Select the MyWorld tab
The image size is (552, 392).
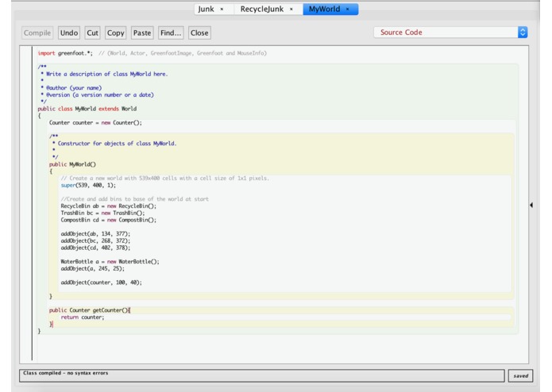[x=324, y=10]
